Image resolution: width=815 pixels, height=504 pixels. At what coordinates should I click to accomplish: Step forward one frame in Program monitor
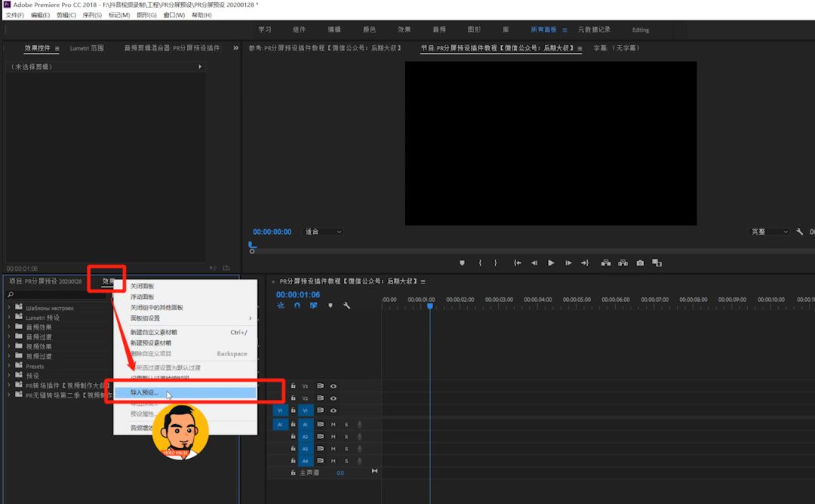[568, 263]
